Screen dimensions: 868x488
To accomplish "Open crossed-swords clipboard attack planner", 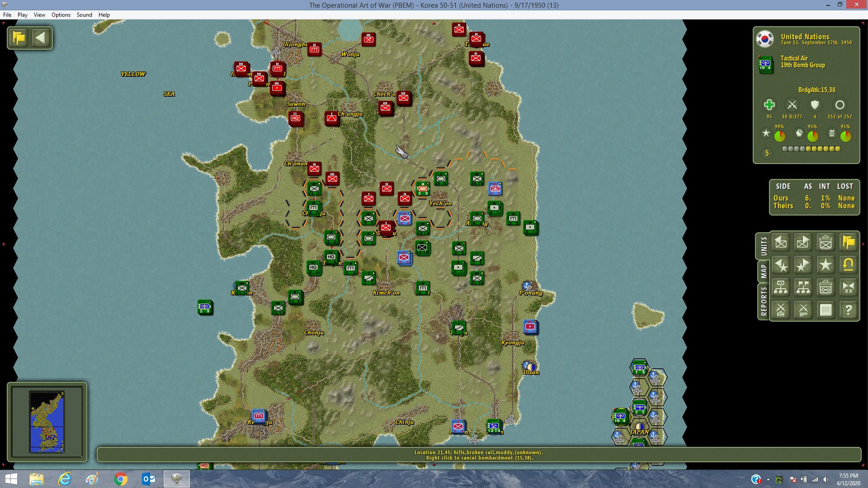I will (x=781, y=310).
